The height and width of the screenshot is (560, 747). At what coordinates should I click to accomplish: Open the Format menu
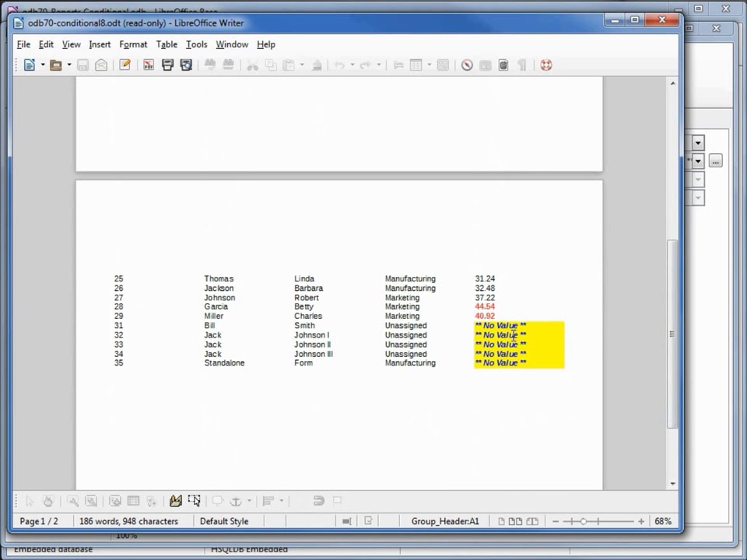pos(133,44)
